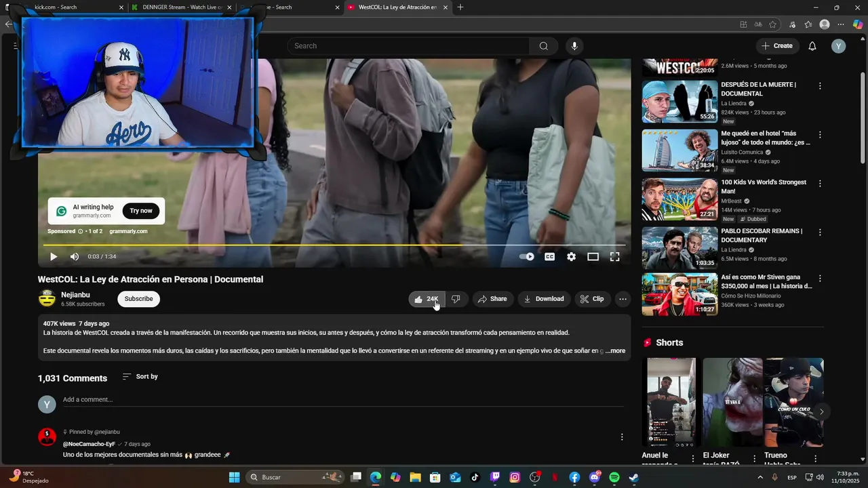Toggle the autoplay switch in player
This screenshot has width=868, height=488.
pyautogui.click(x=527, y=257)
